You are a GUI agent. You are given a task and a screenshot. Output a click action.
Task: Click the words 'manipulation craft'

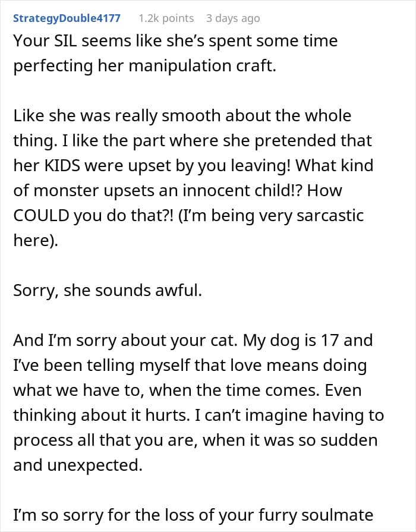pos(202,65)
